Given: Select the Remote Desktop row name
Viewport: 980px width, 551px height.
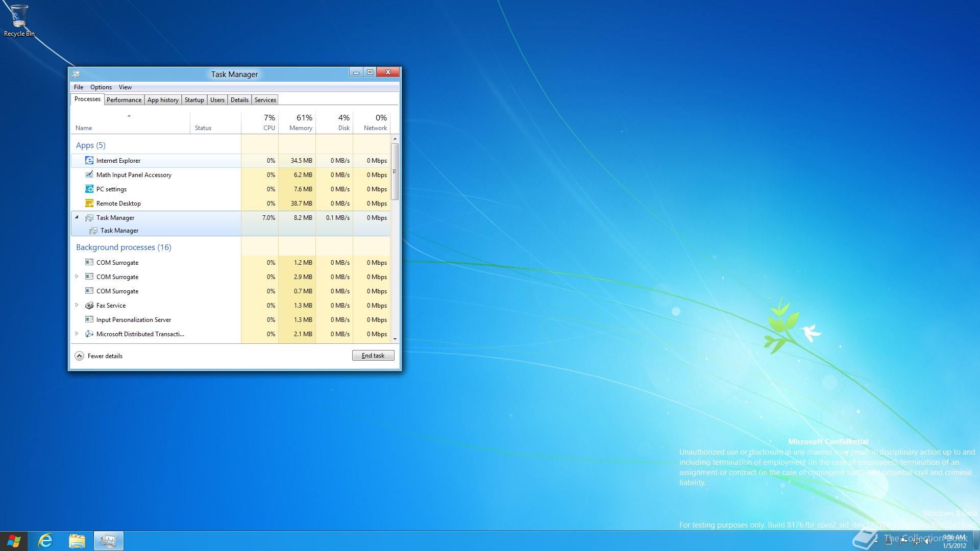Looking at the screenshot, I should 118,203.
